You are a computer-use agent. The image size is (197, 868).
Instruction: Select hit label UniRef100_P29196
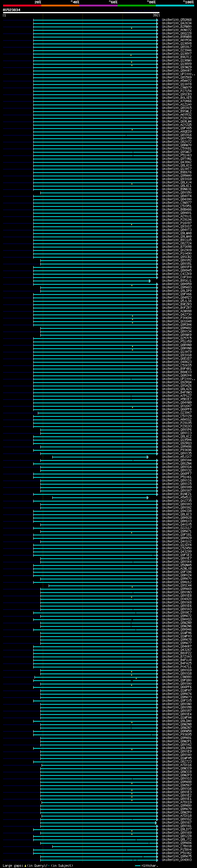(177, 118)
